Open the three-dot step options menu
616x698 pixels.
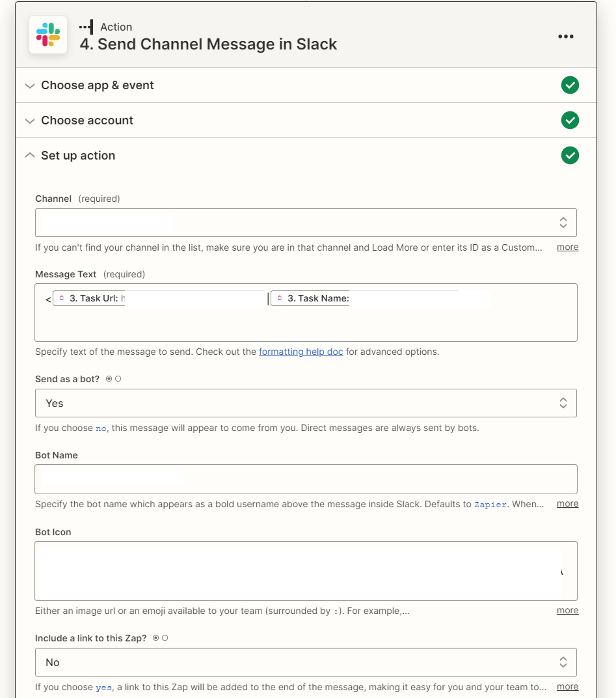566,37
